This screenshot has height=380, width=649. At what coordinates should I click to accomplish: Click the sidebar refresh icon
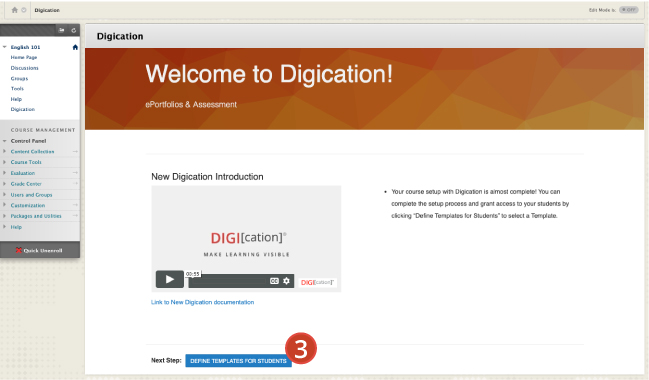tap(74, 30)
